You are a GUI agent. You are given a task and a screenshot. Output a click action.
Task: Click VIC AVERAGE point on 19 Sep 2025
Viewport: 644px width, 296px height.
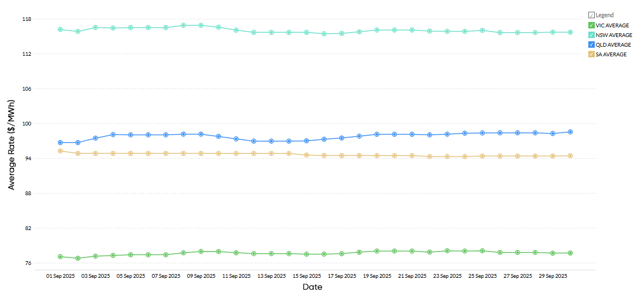point(377,251)
